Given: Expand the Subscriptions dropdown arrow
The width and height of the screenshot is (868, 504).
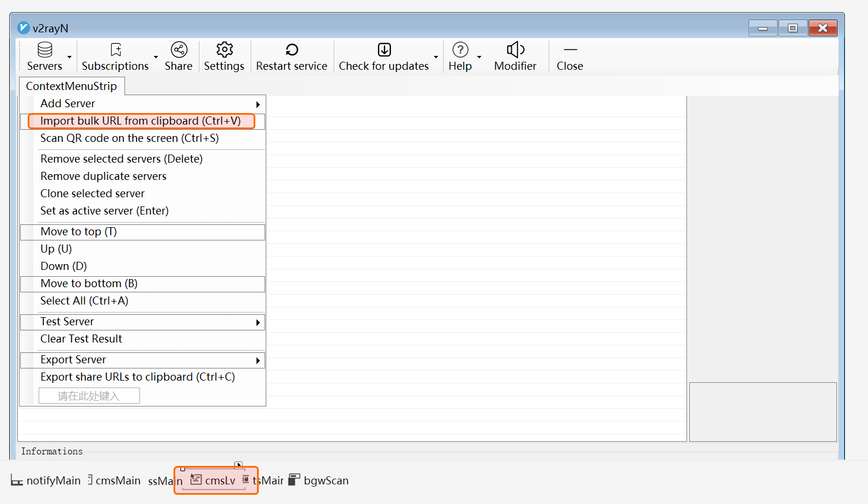Looking at the screenshot, I should (156, 57).
